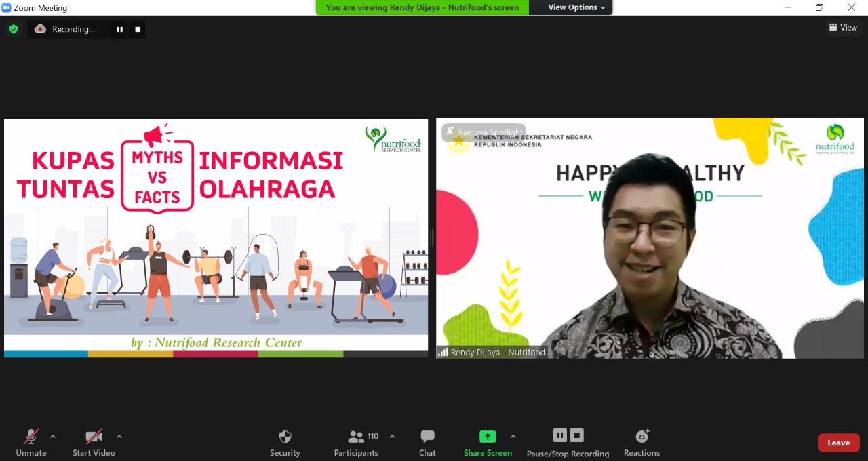
Task: Click the green encryption shield icon
Action: point(13,29)
